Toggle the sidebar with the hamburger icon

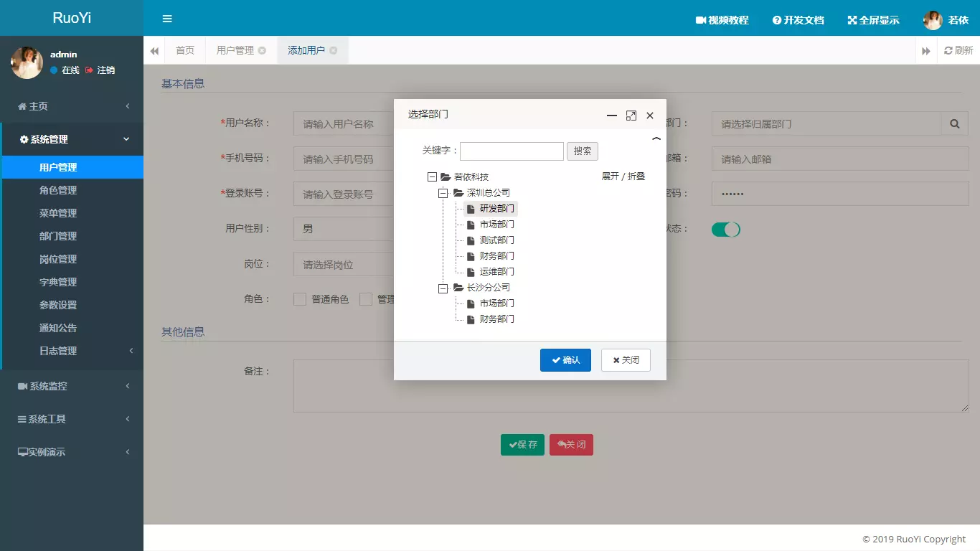pyautogui.click(x=167, y=19)
